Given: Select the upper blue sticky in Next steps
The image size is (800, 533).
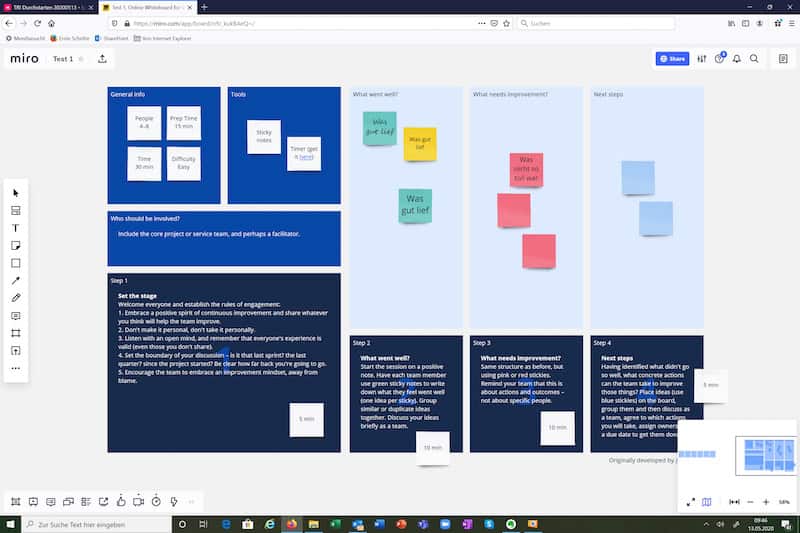Looking at the screenshot, I should click(x=638, y=177).
